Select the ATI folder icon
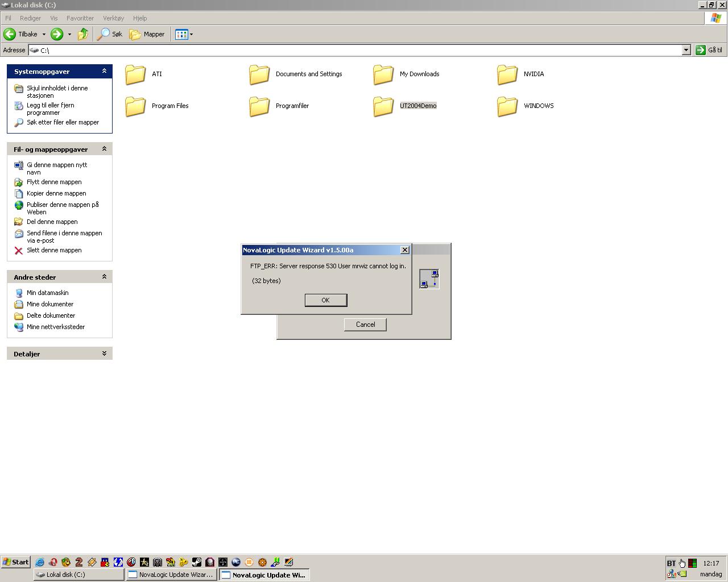The height and width of the screenshot is (582, 728). 135,74
